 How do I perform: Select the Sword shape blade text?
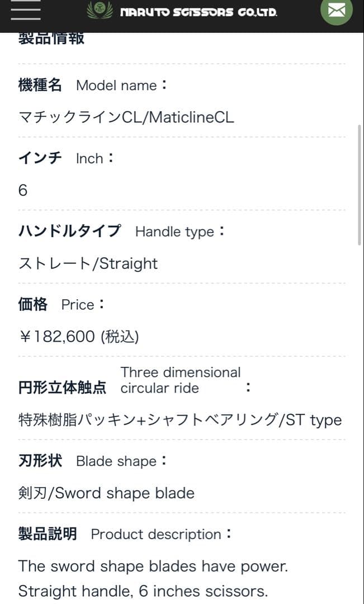106,493
